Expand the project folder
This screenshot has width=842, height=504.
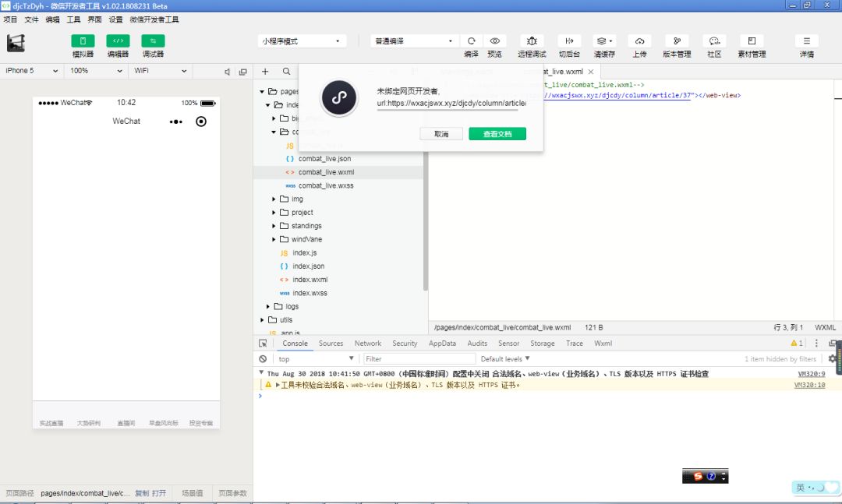coord(274,213)
